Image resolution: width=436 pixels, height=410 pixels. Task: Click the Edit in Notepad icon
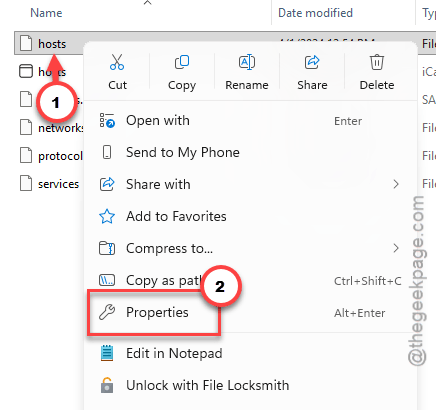point(107,353)
